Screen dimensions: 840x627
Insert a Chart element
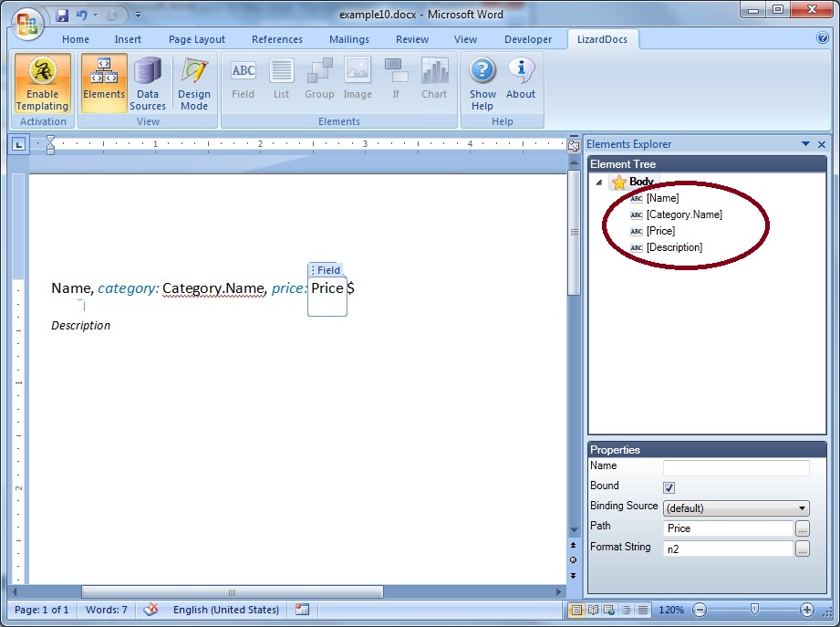[434, 80]
